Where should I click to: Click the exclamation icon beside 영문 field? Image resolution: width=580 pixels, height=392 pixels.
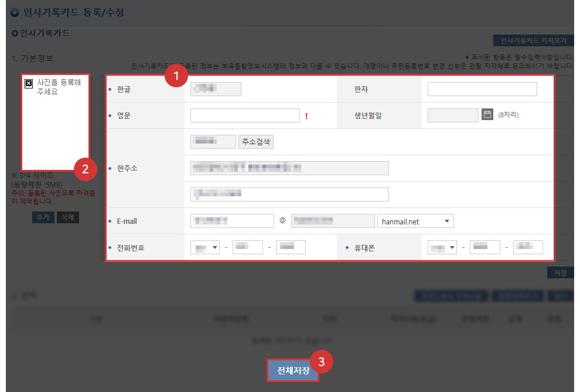306,116
